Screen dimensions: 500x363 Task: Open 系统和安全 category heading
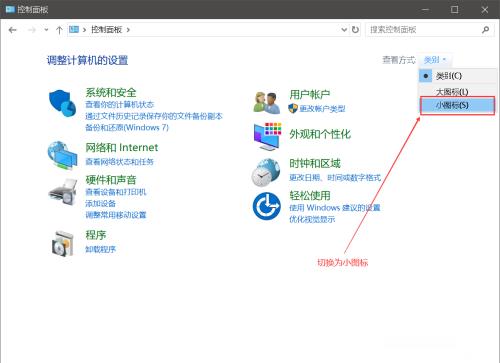click(x=111, y=92)
